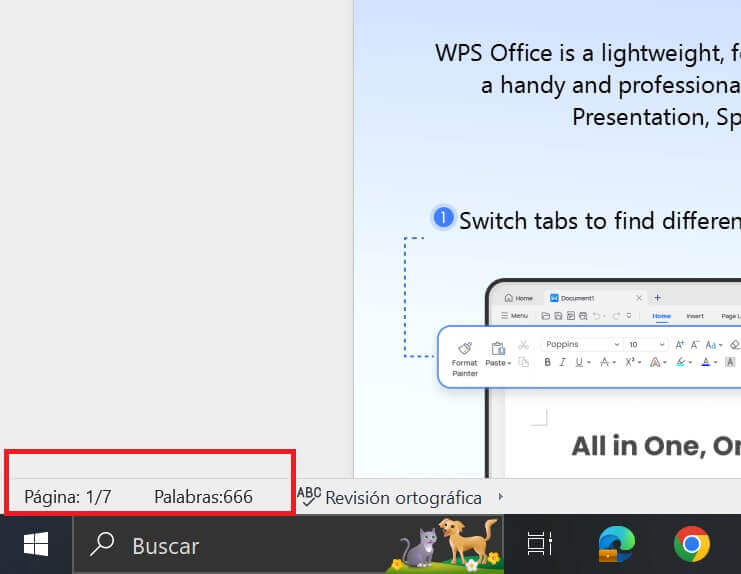
Task: Open Task View from the taskbar
Action: (x=540, y=544)
